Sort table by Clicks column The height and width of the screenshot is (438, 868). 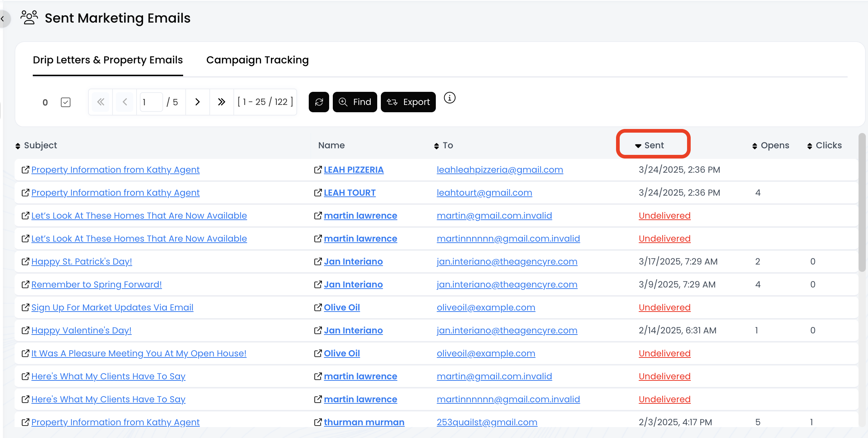[x=824, y=145]
